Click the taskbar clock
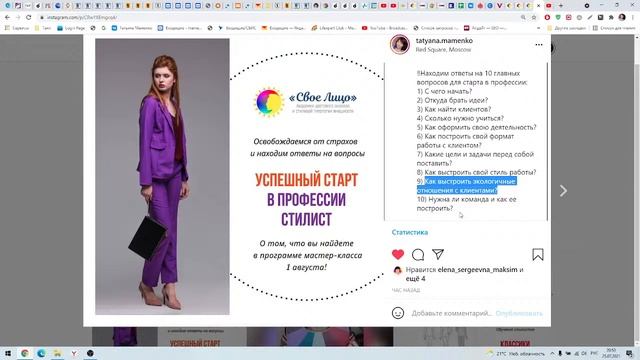The width and height of the screenshot is (640, 360). tap(611, 353)
